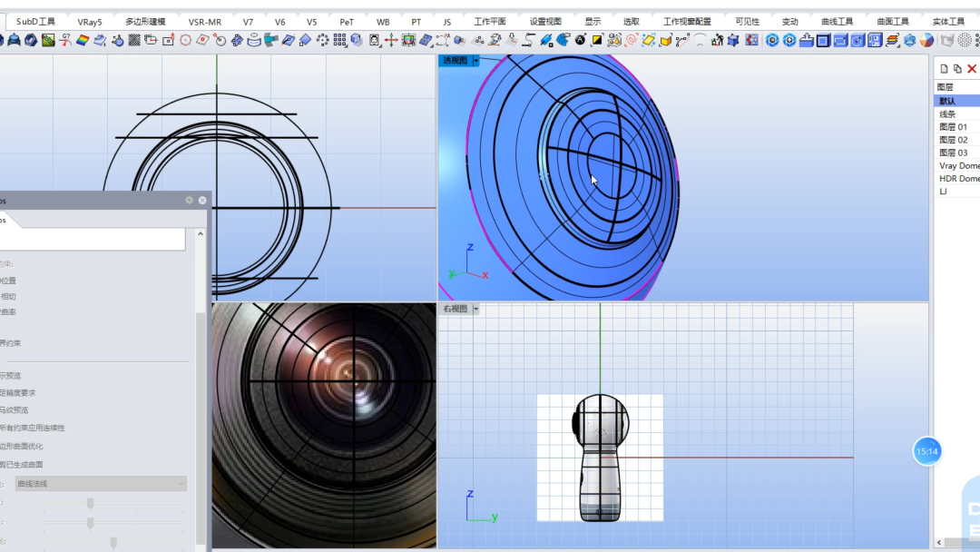980x552 pixels.
Task: Open the 透视图 viewport dropdown arrow
Action: pos(475,61)
